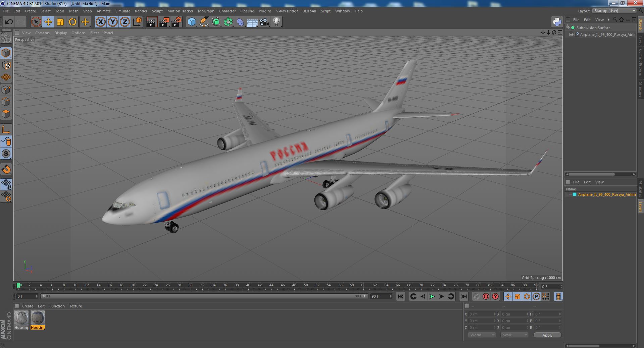Open viewport Display menu

pos(60,33)
